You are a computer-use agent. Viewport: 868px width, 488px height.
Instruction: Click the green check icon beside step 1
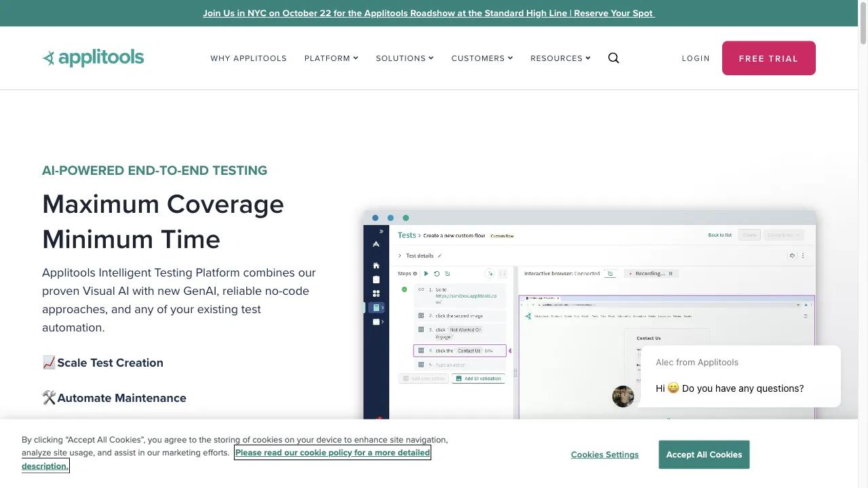tap(404, 289)
